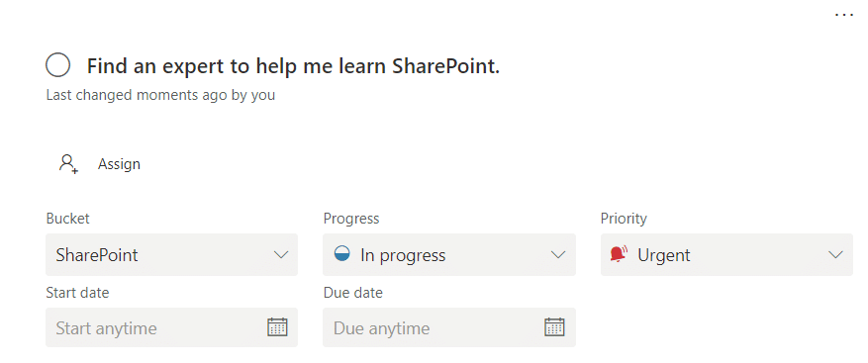This screenshot has width=868, height=363.
Task: Select the SharePoint bucket value
Action: (x=97, y=255)
